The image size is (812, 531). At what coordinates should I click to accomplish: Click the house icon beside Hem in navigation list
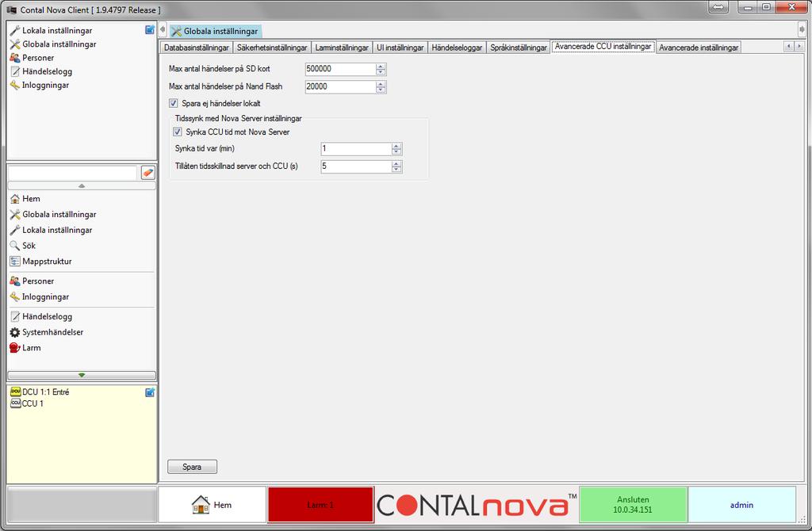pos(15,199)
